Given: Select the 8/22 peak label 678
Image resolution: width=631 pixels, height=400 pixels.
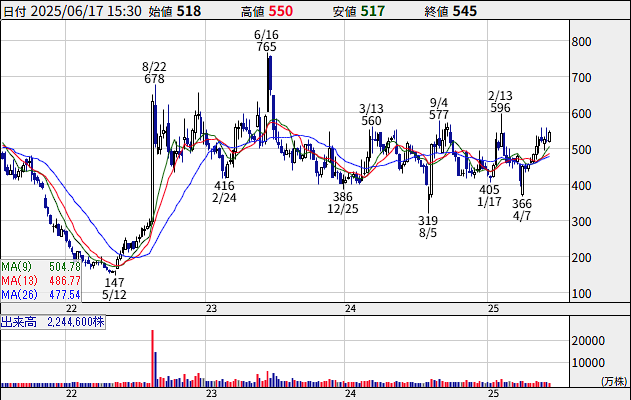Looking at the screenshot, I should pos(155,78).
